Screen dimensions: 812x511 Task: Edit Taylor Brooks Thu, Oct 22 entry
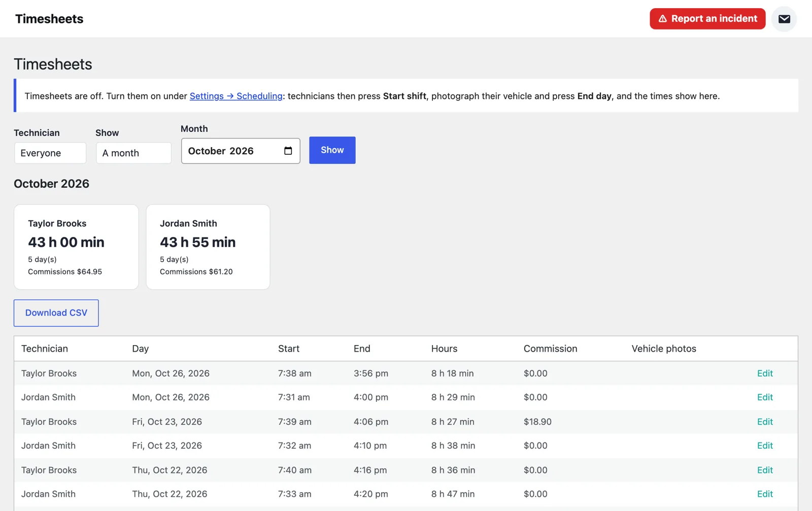point(765,470)
